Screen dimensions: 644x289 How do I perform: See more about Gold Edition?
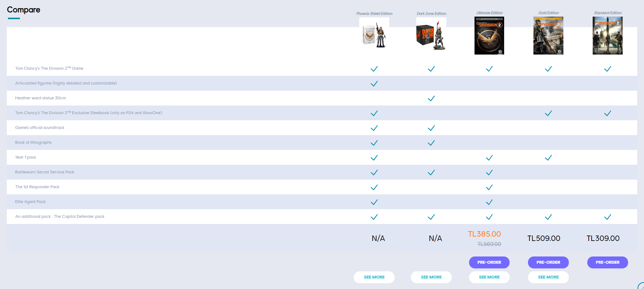(x=548, y=277)
